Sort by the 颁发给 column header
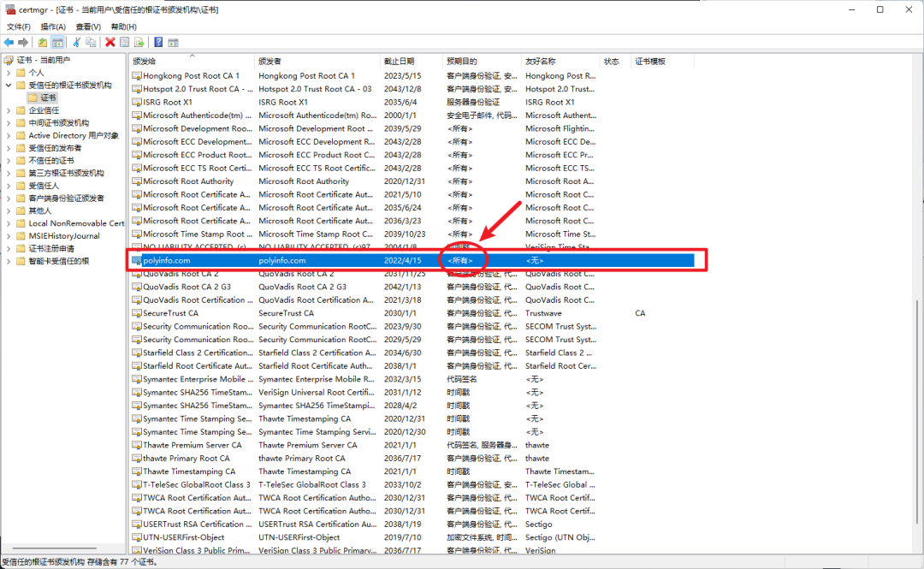Image resolution: width=924 pixels, height=569 pixels. pos(192,62)
